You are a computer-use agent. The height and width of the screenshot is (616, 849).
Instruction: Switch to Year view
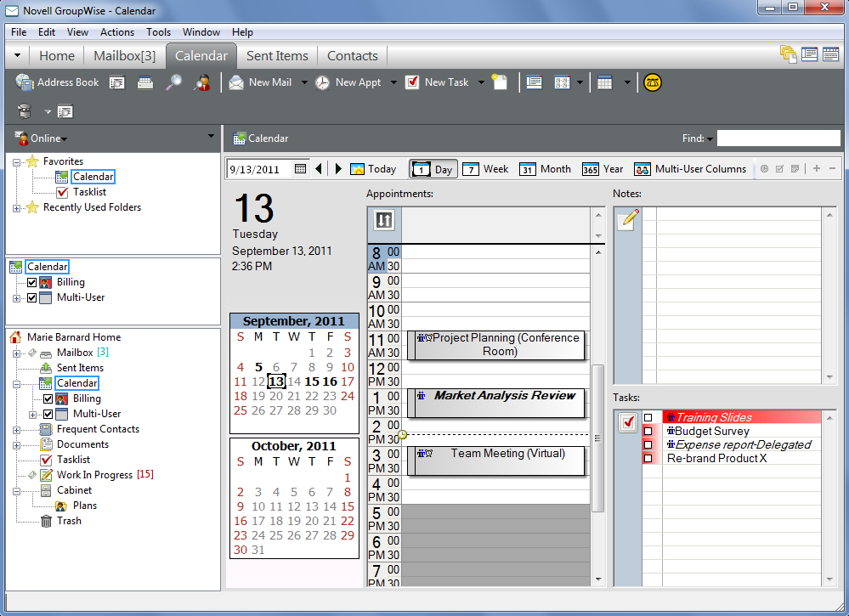[603, 169]
